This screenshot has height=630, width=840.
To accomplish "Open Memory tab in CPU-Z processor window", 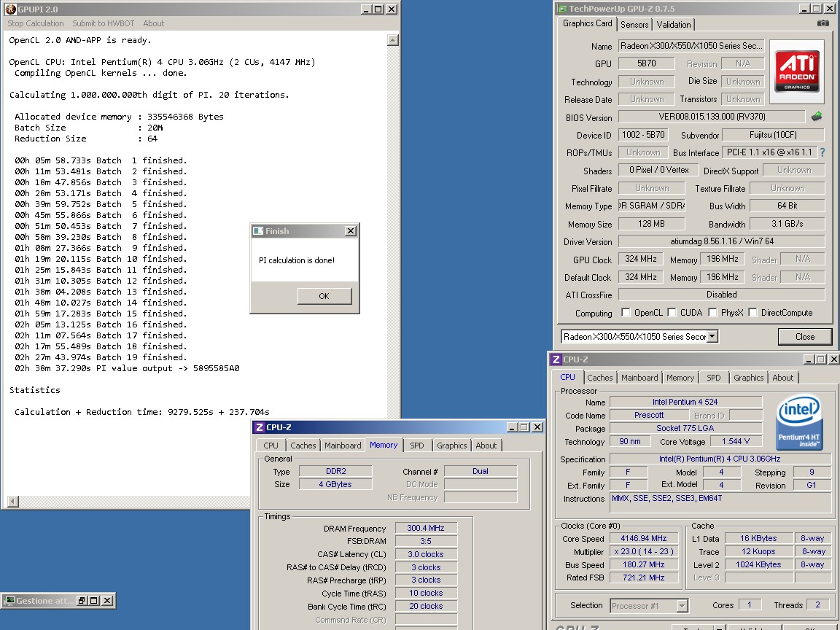I will [680, 378].
